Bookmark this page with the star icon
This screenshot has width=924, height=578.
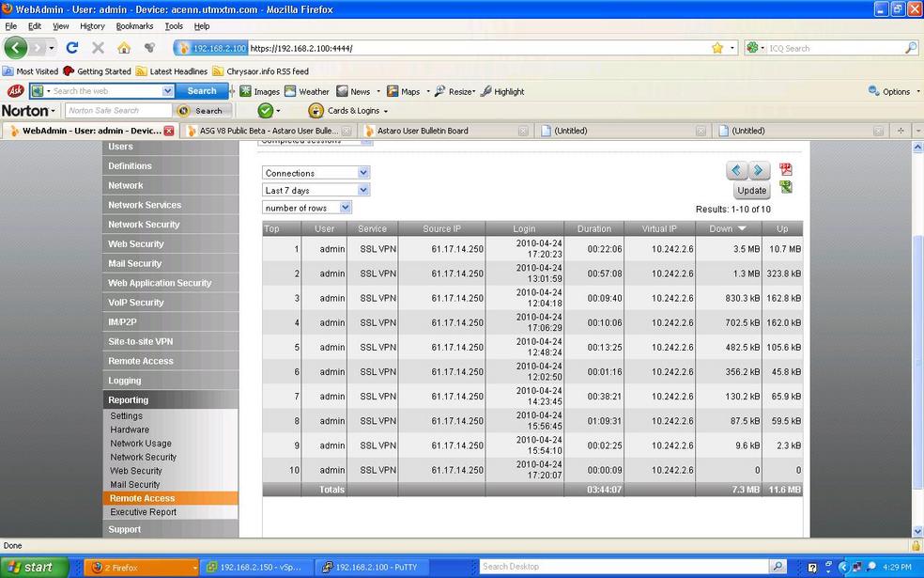(717, 48)
